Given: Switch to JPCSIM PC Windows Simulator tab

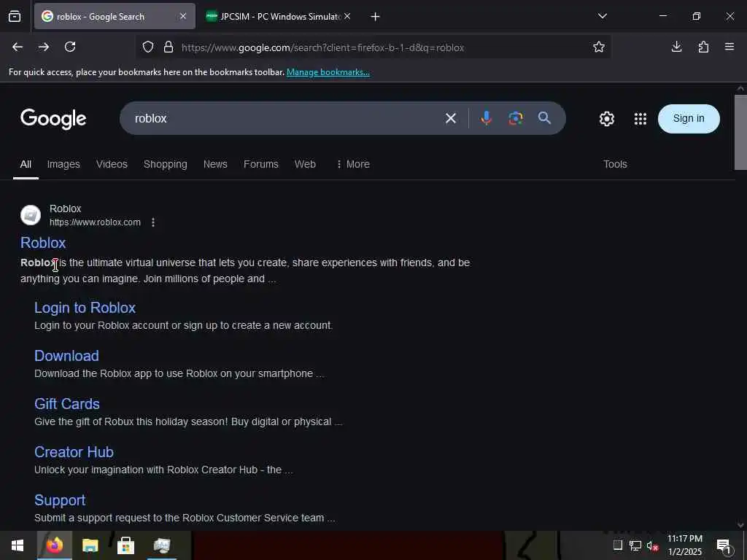Looking at the screenshot, I should [x=281, y=16].
